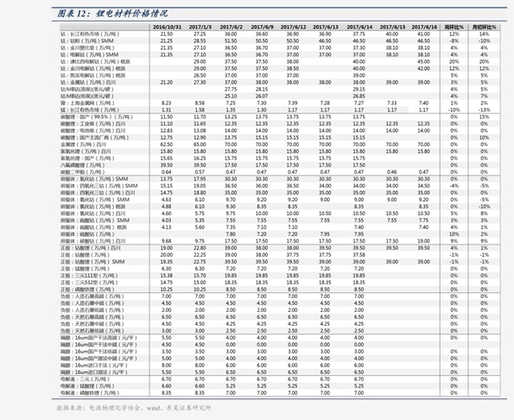Click the 六氟磷酸锂 (万/吨) row label
The image size is (514, 420).
tap(82, 165)
